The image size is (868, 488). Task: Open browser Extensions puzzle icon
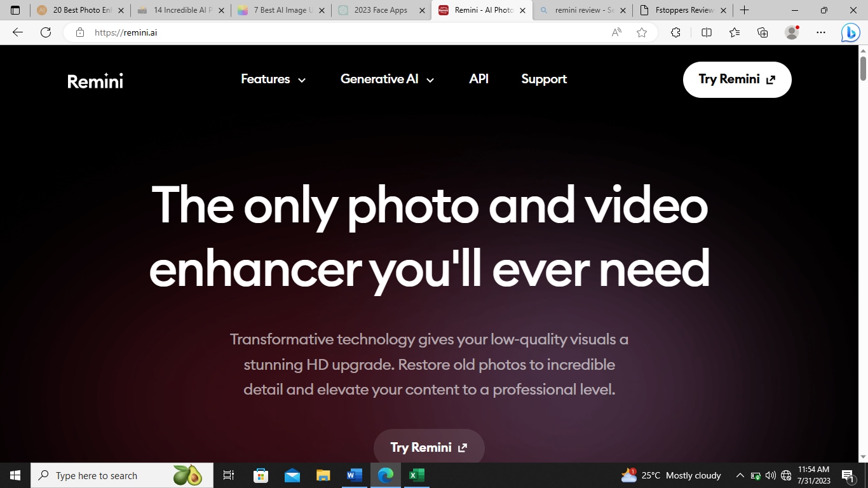(x=676, y=32)
